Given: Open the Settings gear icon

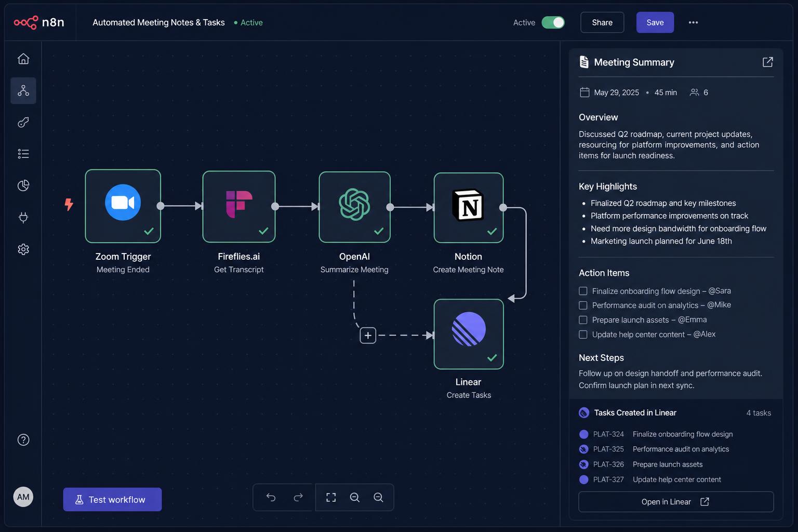Looking at the screenshot, I should pos(23,249).
